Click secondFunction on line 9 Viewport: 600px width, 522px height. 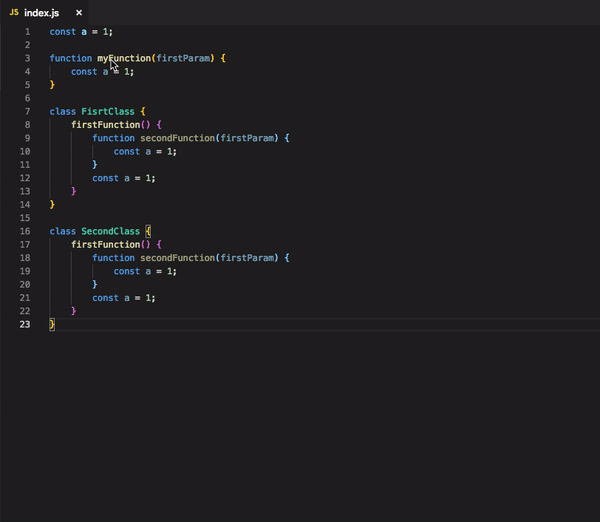(174, 138)
